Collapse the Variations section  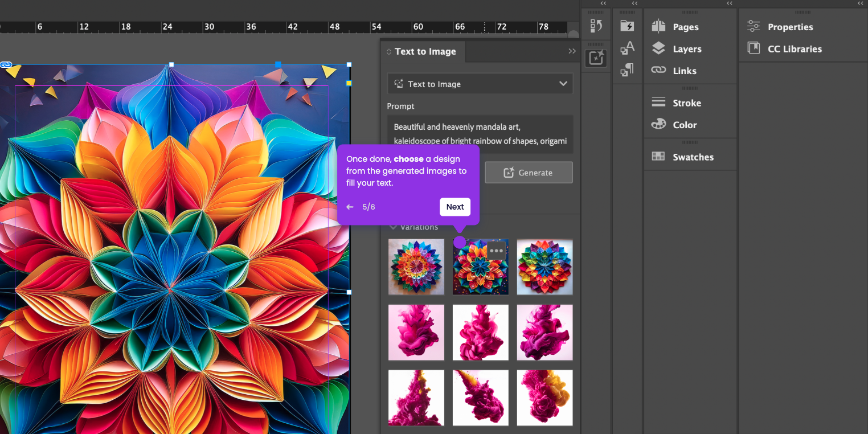pyautogui.click(x=392, y=227)
